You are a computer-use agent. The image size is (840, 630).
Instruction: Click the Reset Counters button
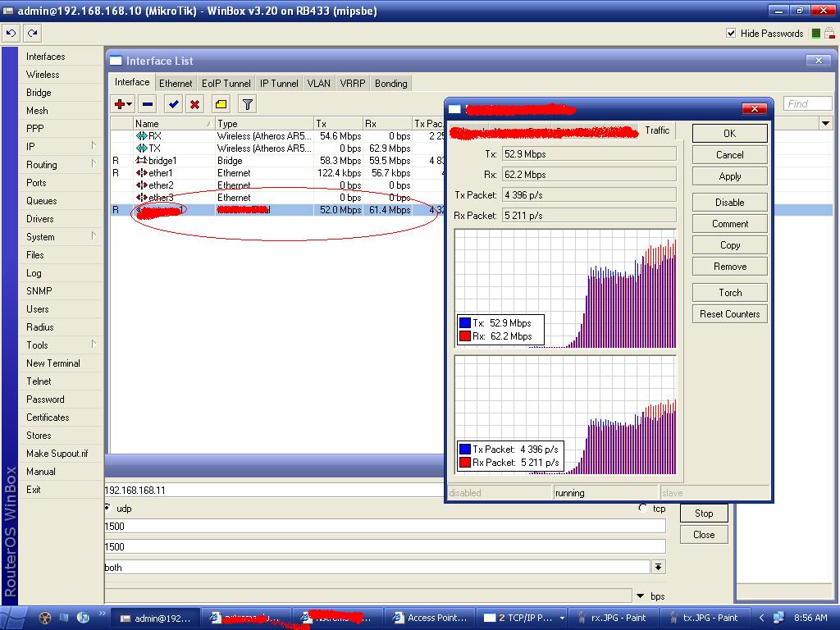(x=729, y=314)
